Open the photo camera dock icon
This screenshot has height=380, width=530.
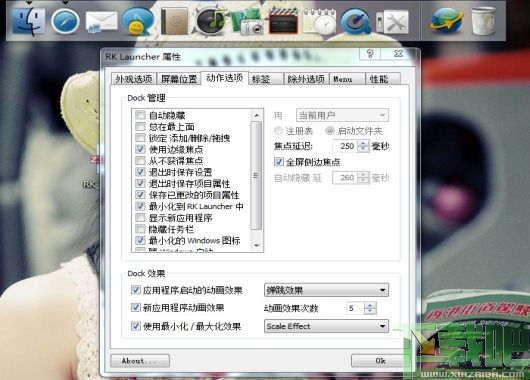(247, 21)
